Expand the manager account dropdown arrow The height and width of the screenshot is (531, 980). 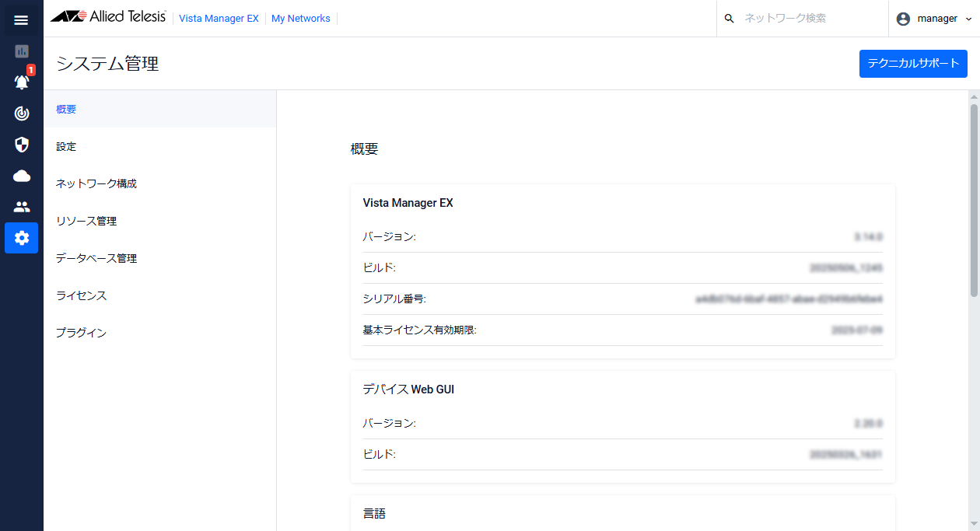coord(968,19)
